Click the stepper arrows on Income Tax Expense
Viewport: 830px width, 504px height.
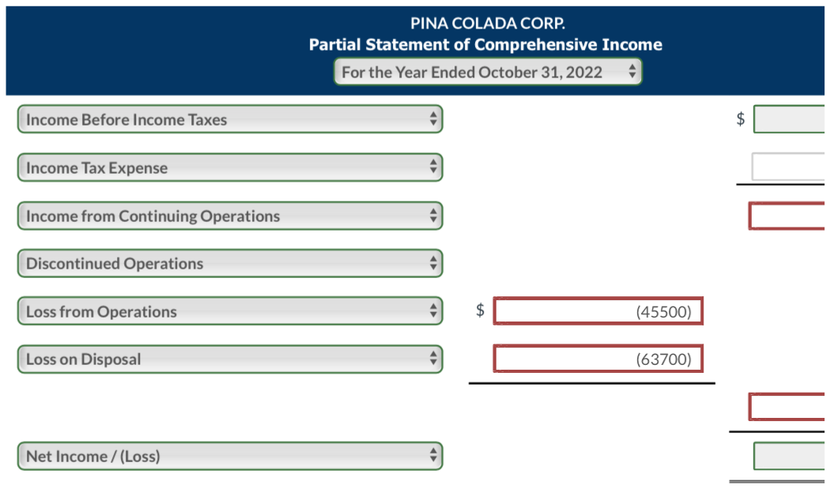point(433,167)
